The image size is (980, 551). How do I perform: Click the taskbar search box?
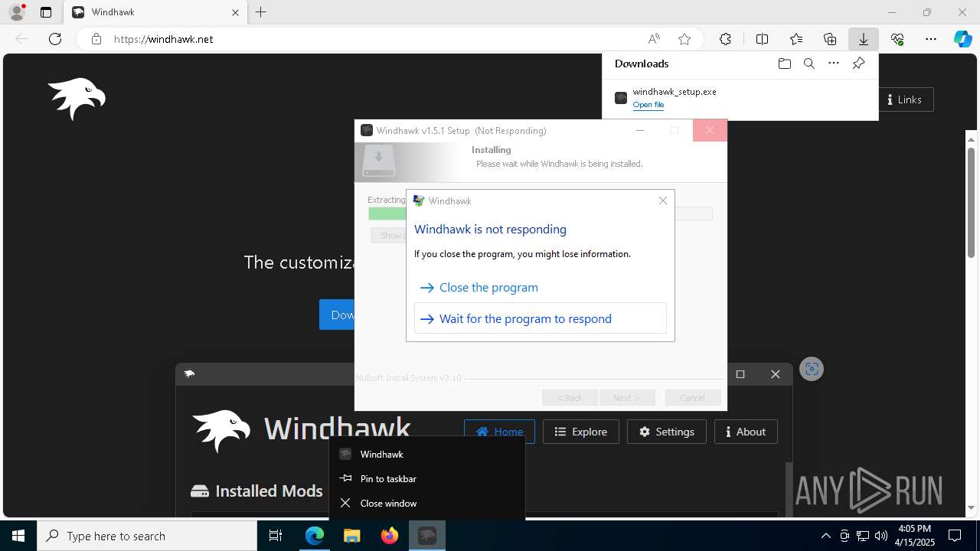(147, 536)
